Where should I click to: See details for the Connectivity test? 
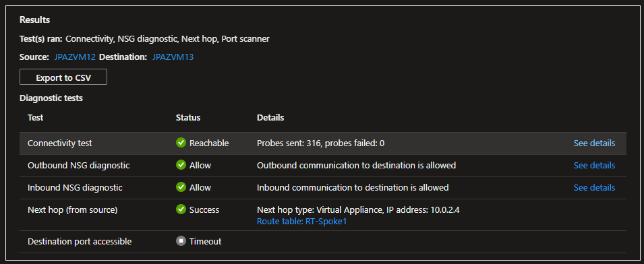pos(594,143)
